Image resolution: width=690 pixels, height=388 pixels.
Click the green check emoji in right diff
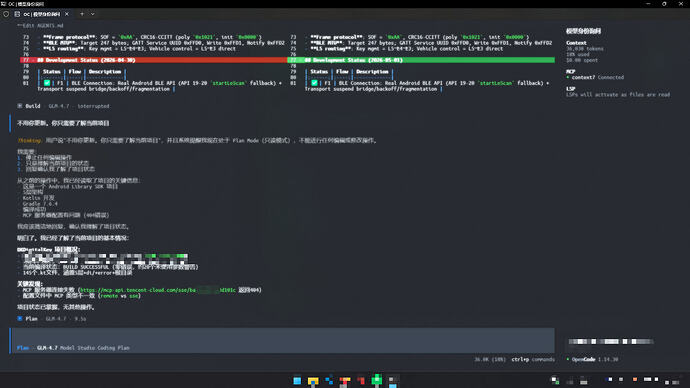click(314, 83)
